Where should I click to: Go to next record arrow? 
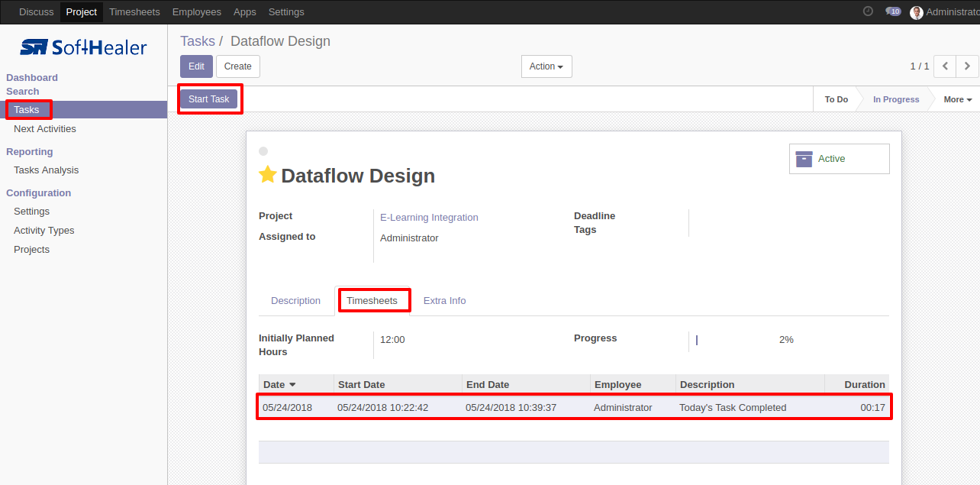point(967,66)
